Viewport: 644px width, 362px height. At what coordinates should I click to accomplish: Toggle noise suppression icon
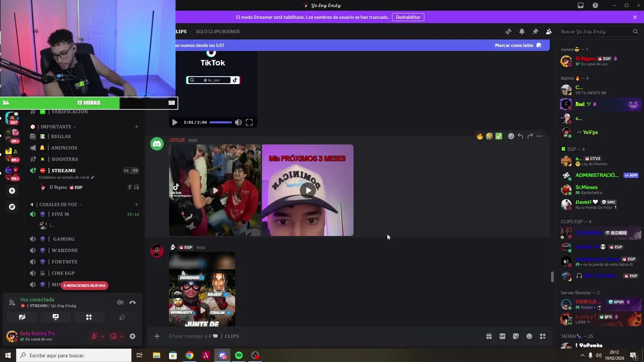click(x=120, y=303)
